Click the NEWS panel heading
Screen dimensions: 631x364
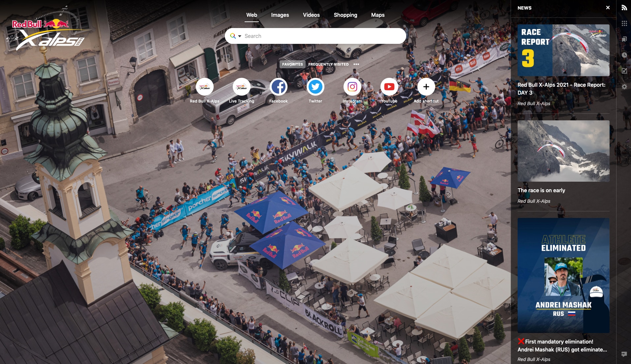524,8
